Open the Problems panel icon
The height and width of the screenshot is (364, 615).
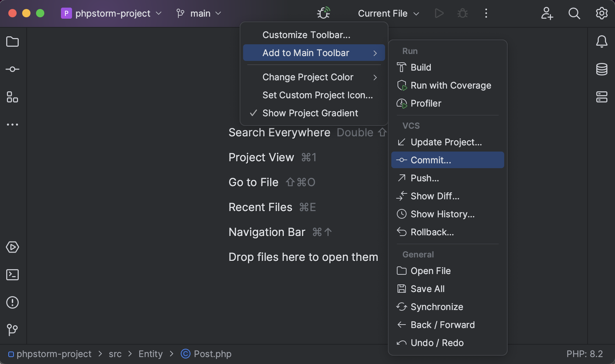click(x=12, y=302)
